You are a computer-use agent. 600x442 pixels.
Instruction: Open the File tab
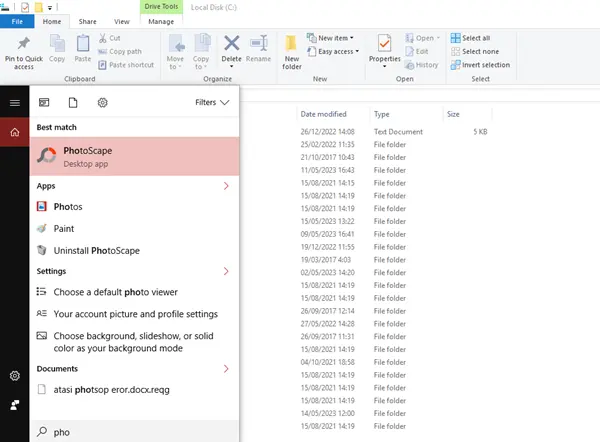(x=17, y=21)
